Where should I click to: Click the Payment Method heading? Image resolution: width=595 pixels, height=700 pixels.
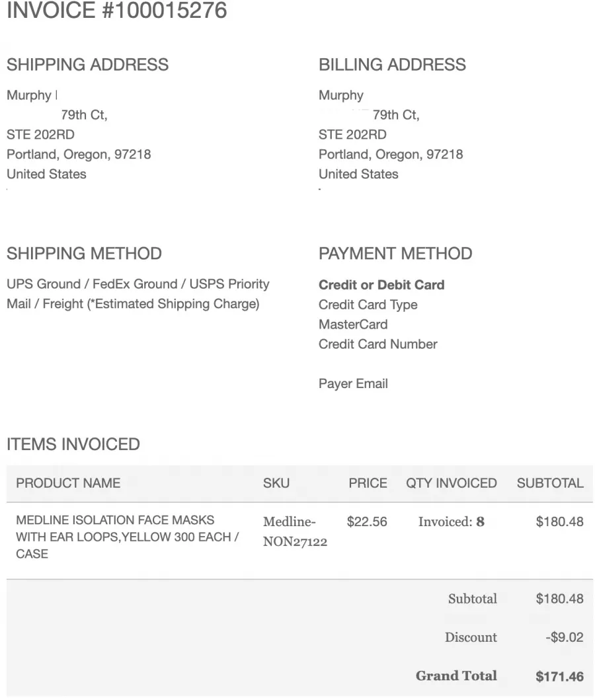click(x=395, y=254)
